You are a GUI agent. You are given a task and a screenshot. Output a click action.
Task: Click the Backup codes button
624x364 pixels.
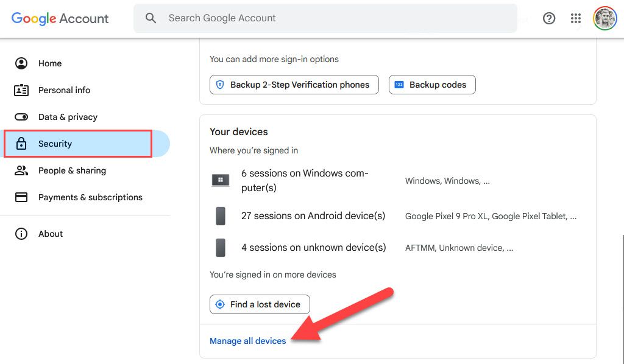[432, 85]
